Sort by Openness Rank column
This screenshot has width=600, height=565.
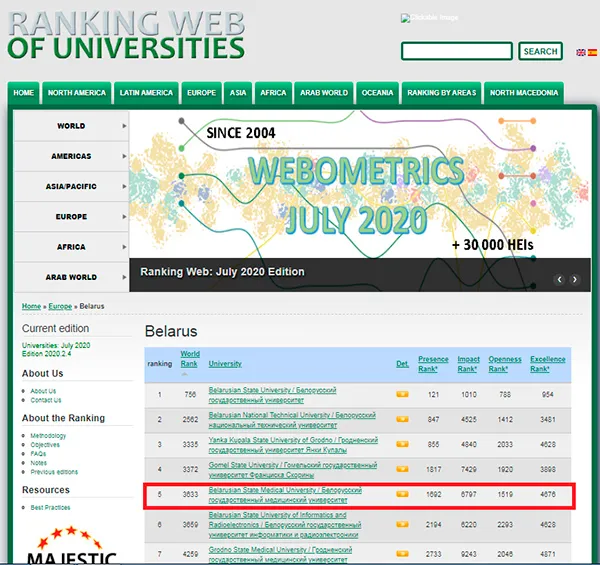tap(505, 364)
